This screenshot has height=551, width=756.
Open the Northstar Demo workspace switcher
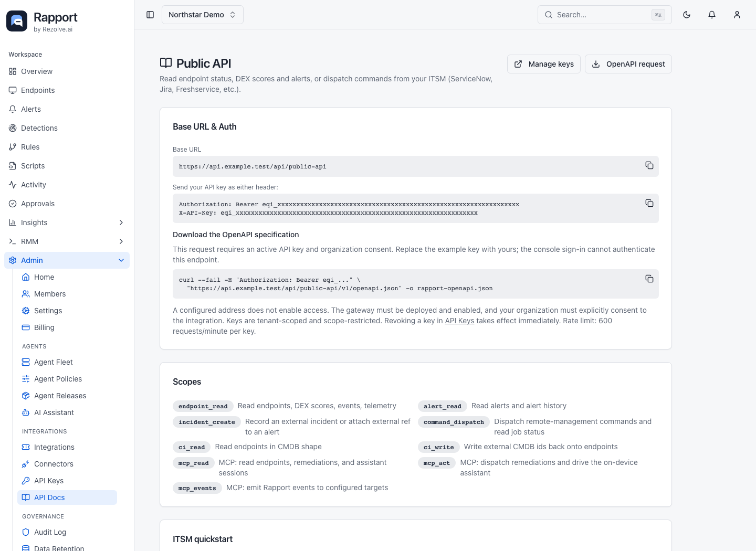coord(202,15)
